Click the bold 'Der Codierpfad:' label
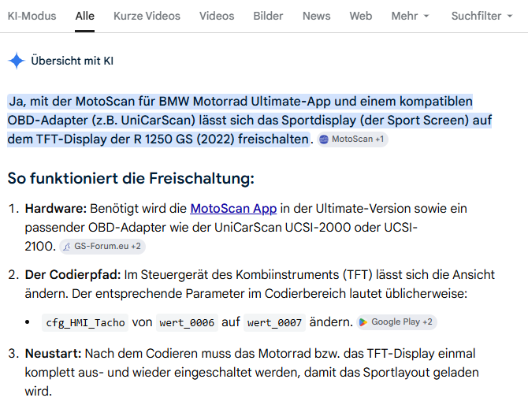528x420 pixels. [x=73, y=274]
